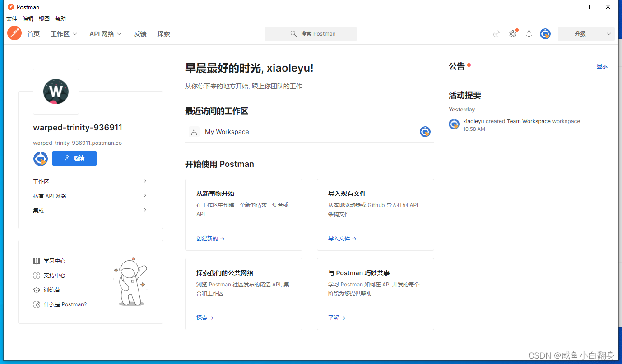Viewport: 622px width, 364px height.
Task: Open the satellite capture requests icon
Action: (497, 34)
